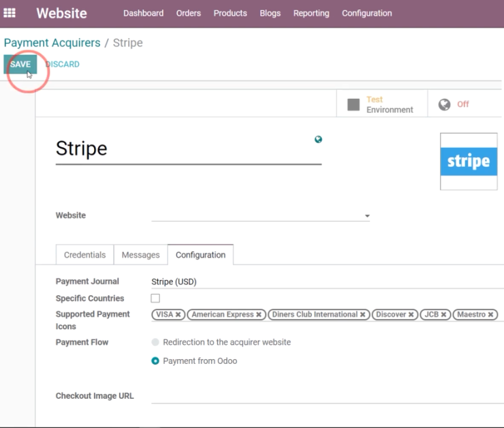Toggle the website published Off switch
The image size is (504, 428).
pyautogui.click(x=464, y=104)
